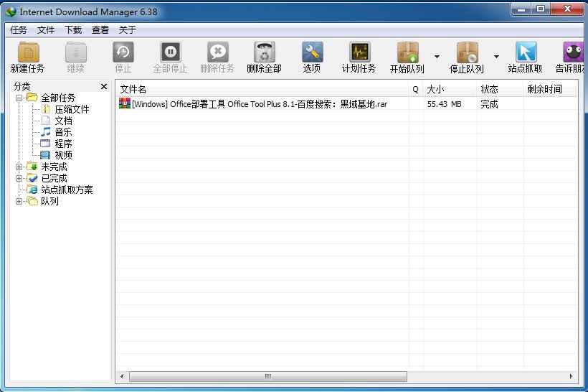This screenshot has height=392, width=588.
Task: Click the horizontal scrollbar thumb
Action: coord(268,377)
